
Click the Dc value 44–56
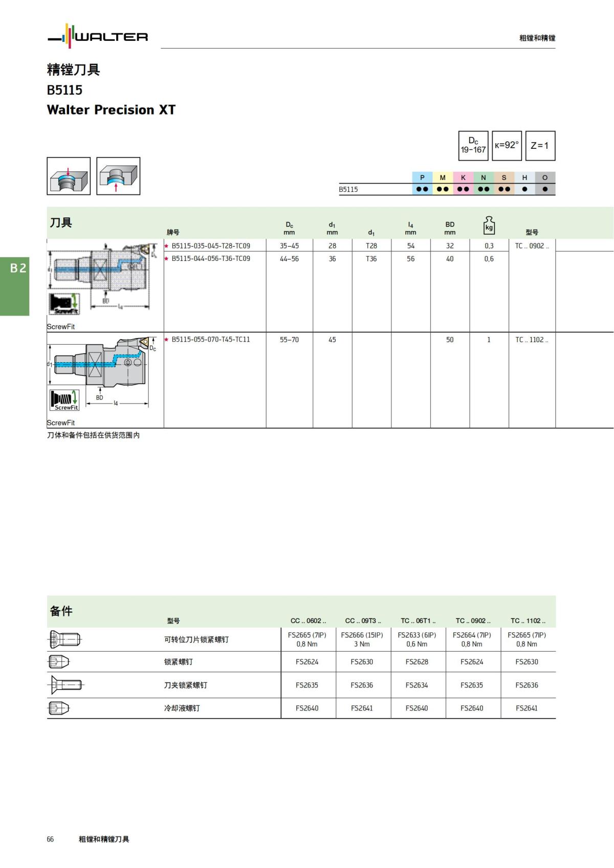(x=289, y=259)
